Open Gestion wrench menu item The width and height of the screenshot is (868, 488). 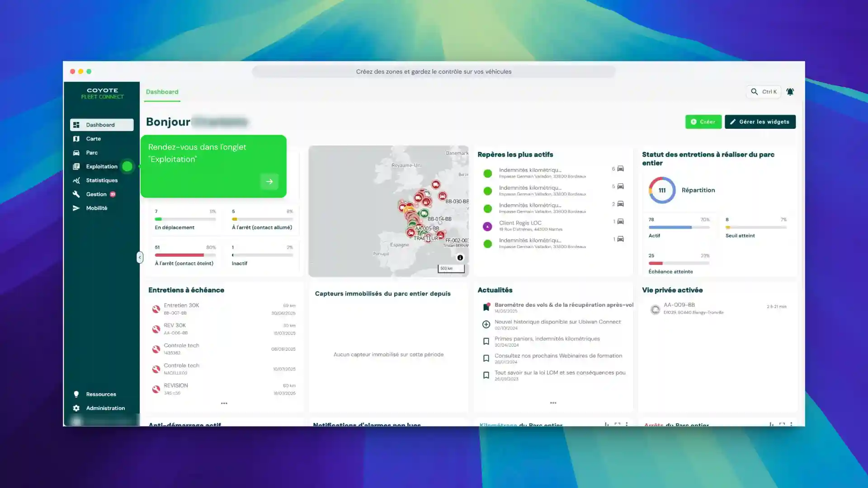tap(96, 194)
